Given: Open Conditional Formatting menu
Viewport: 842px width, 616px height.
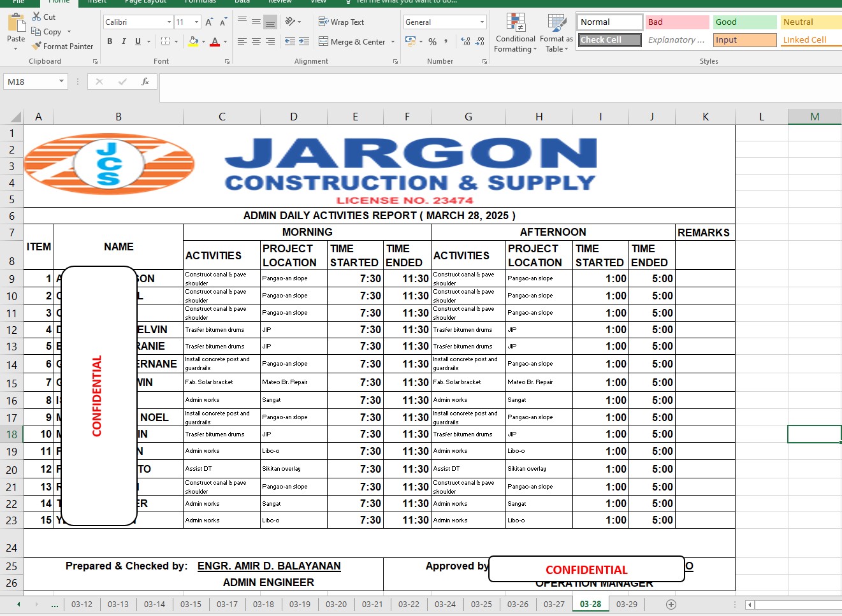Looking at the screenshot, I should (516, 32).
